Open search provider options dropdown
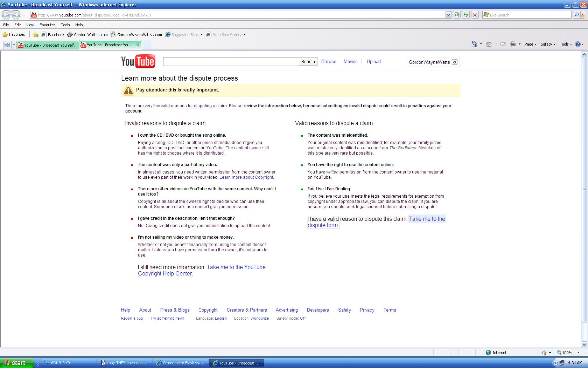The width and height of the screenshot is (588, 368). point(583,15)
